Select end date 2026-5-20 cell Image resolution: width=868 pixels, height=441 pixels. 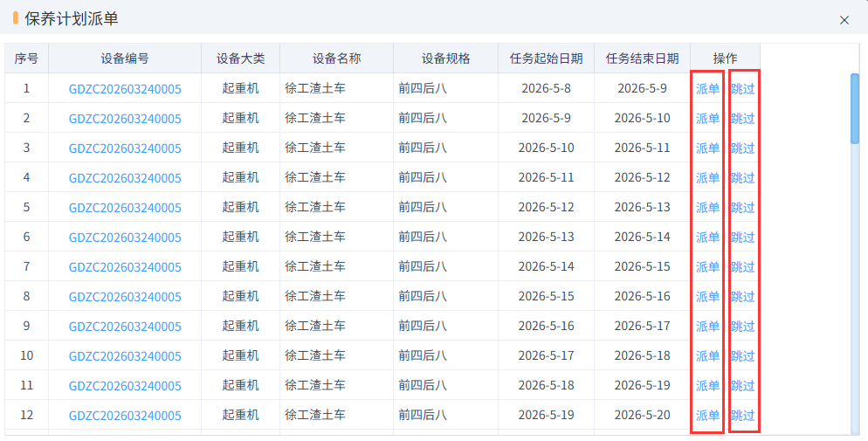pyautogui.click(x=642, y=415)
